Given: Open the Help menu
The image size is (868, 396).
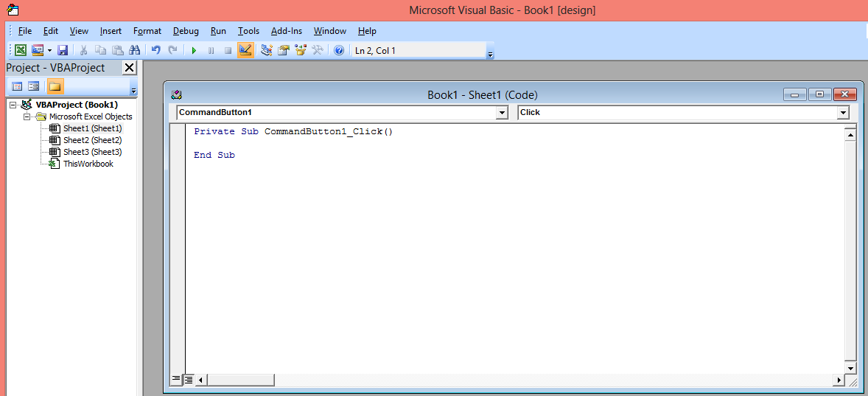Looking at the screenshot, I should pyautogui.click(x=367, y=31).
